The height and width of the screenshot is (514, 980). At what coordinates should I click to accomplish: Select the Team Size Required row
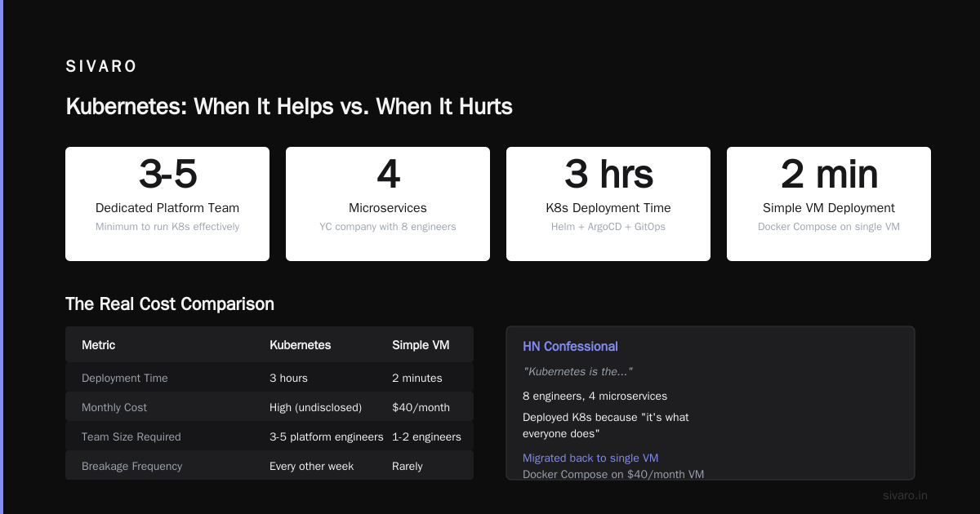(269, 436)
